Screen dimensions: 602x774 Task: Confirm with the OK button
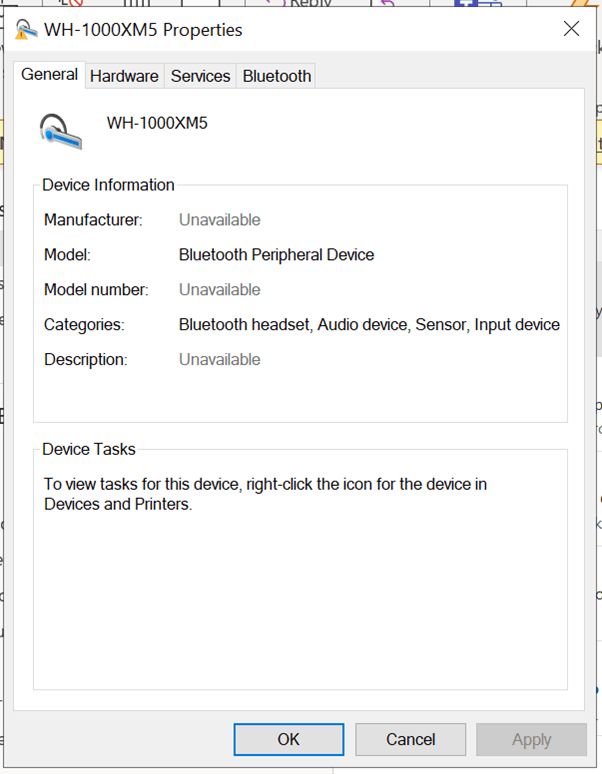coord(289,739)
